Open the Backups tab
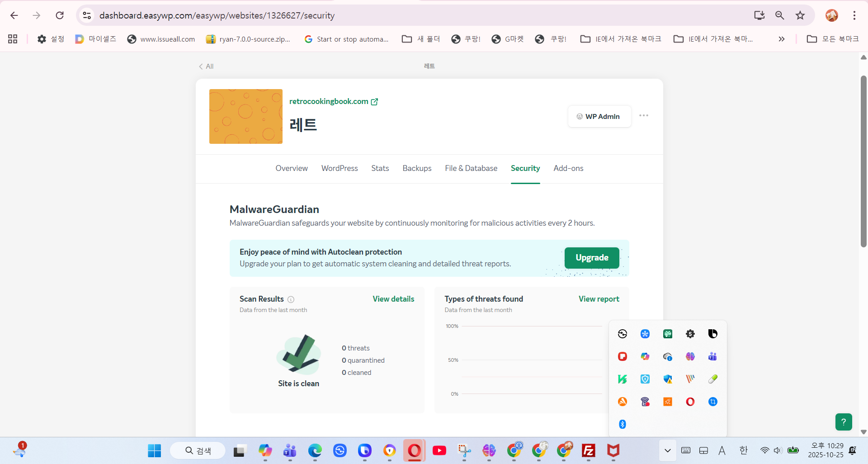The image size is (868, 464). click(417, 168)
